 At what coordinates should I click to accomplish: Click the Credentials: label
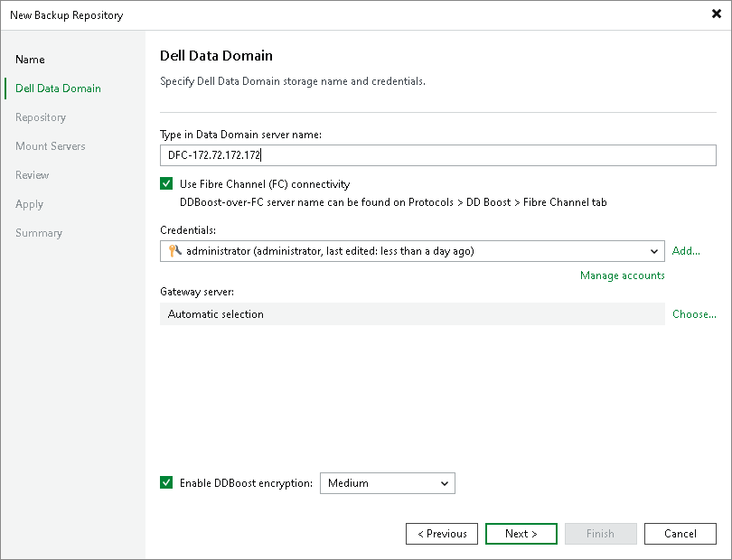tap(188, 230)
